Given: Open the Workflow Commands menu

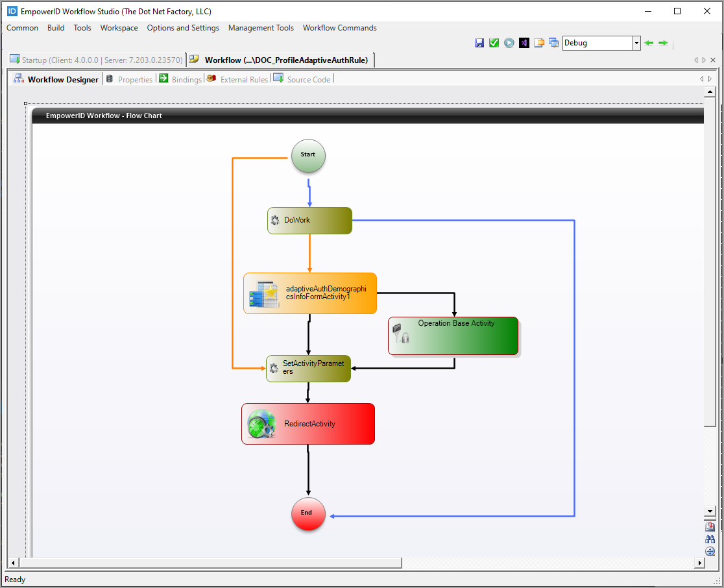Looking at the screenshot, I should coord(339,28).
